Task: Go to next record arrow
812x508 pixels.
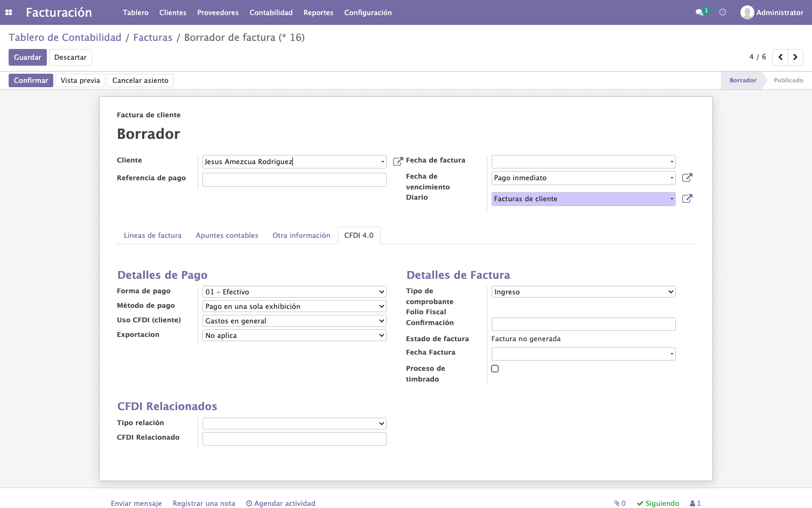Action: (795, 57)
